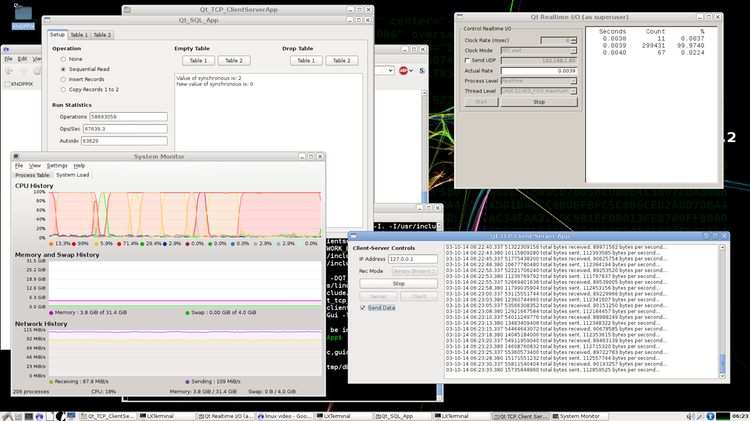
Task: Select Copy Records 1 to 2 radio button
Action: (x=63, y=89)
